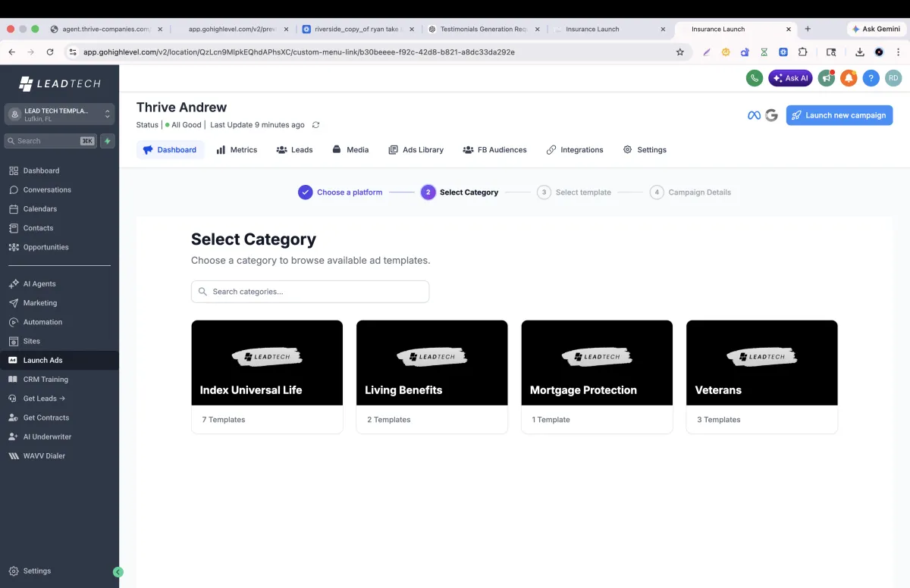Go back to Choose a platform step

pos(340,192)
